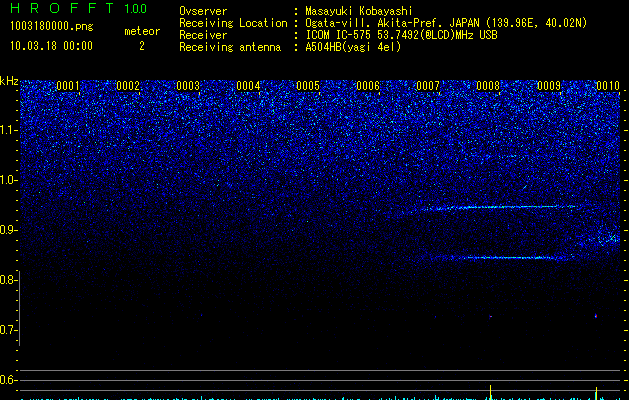Click the 1.1 kHz axis label
Viewport: 629px width, 400px height.
pos(7,130)
